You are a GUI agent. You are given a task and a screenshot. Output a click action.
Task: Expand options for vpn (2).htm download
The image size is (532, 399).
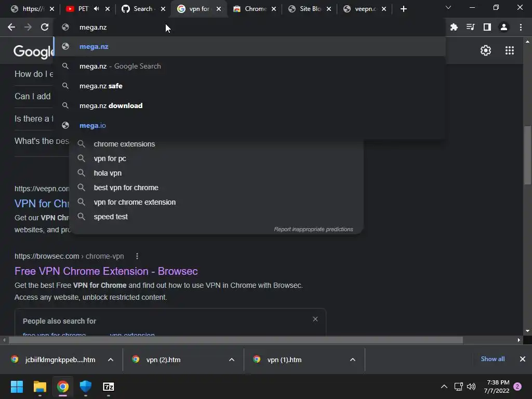click(x=232, y=360)
